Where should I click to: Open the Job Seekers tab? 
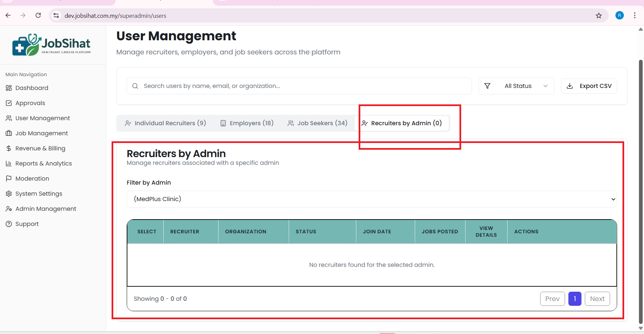[318, 123]
